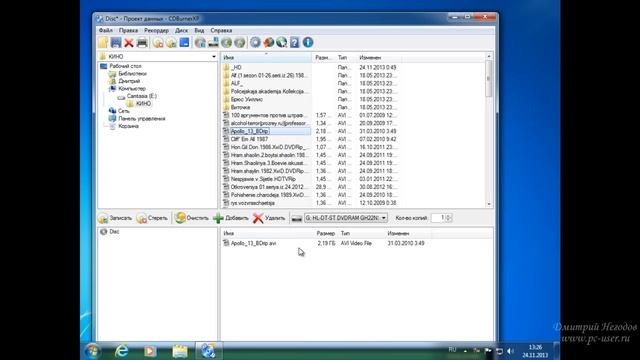The width and height of the screenshot is (640, 360).
Task: Open Internet Explorer from taskbar
Action: point(122,351)
